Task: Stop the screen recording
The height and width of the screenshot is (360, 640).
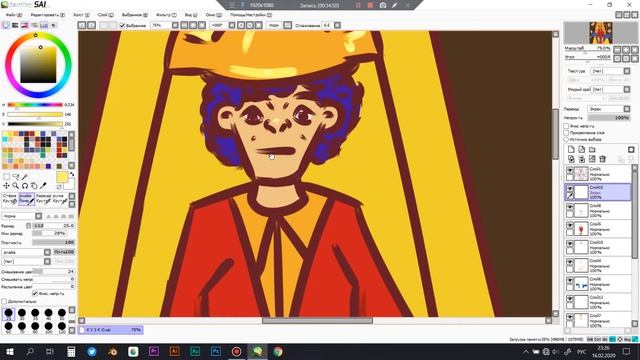Action: pyautogui.click(x=370, y=5)
